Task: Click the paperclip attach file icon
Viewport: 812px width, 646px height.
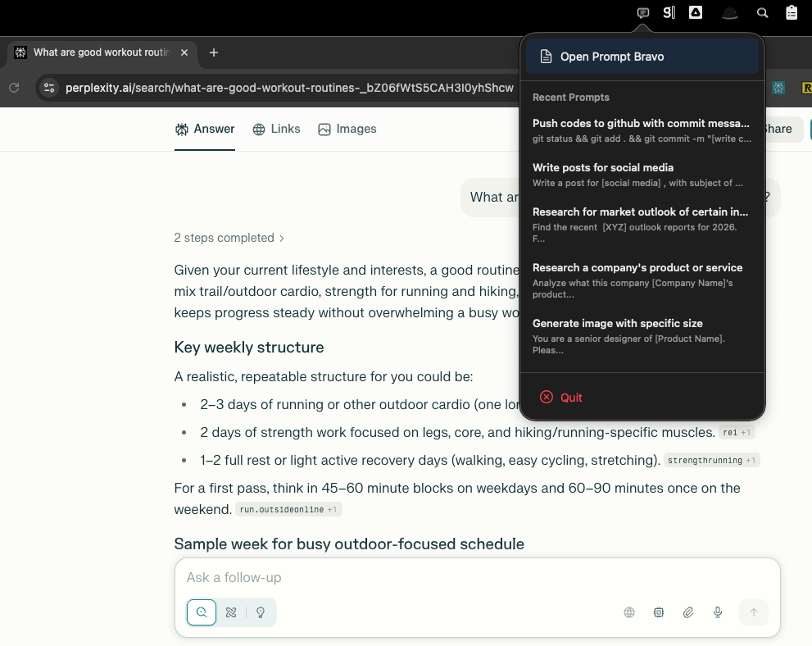Action: pyautogui.click(x=688, y=612)
